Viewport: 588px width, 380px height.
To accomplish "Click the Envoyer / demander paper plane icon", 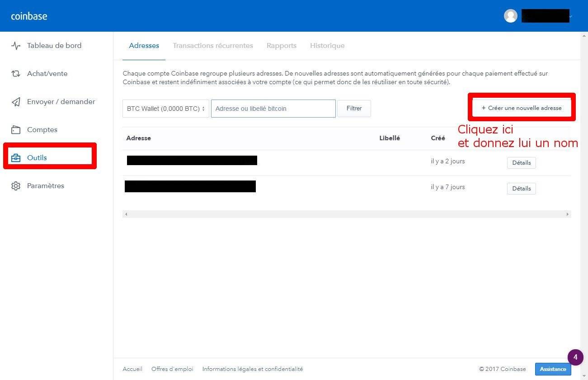I will click(16, 102).
